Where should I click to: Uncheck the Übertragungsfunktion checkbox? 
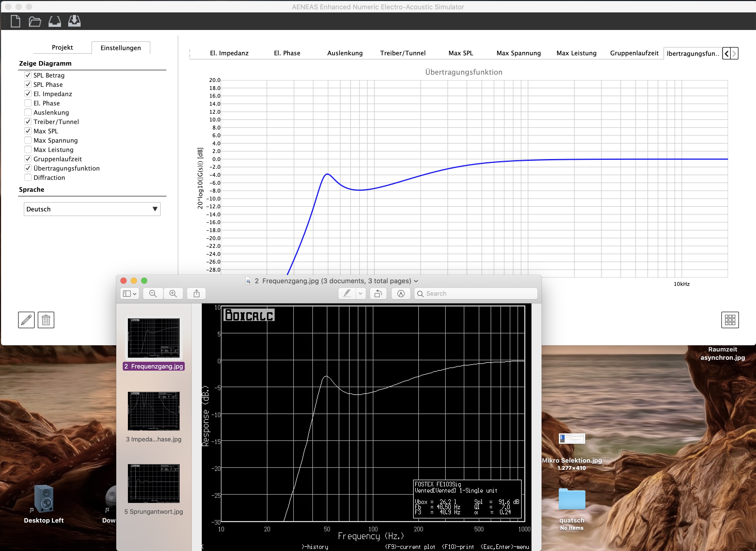pos(28,169)
